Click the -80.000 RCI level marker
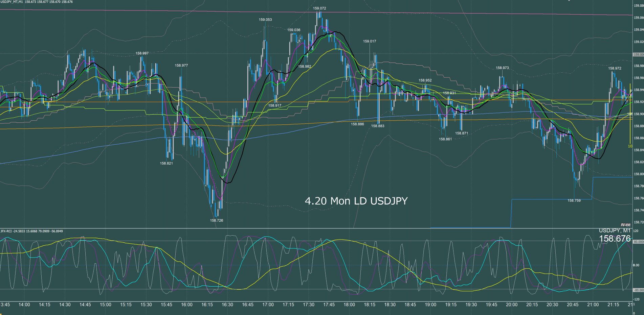The width and height of the screenshot is (644, 315). (x=638, y=290)
